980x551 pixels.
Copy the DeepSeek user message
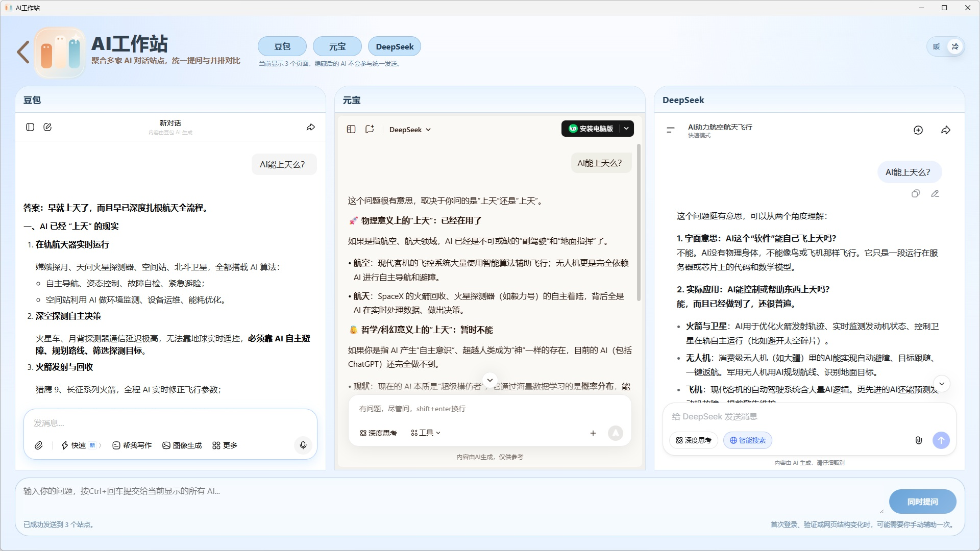click(x=916, y=193)
